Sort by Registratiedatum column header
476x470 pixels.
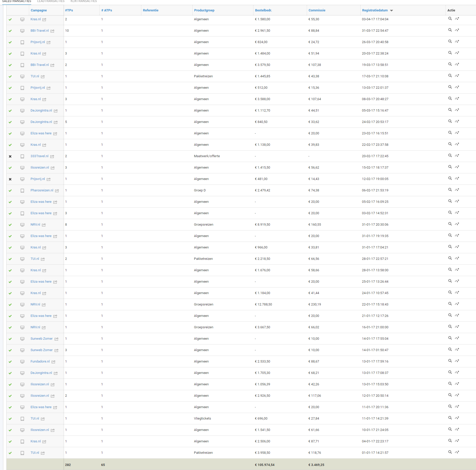point(375,10)
